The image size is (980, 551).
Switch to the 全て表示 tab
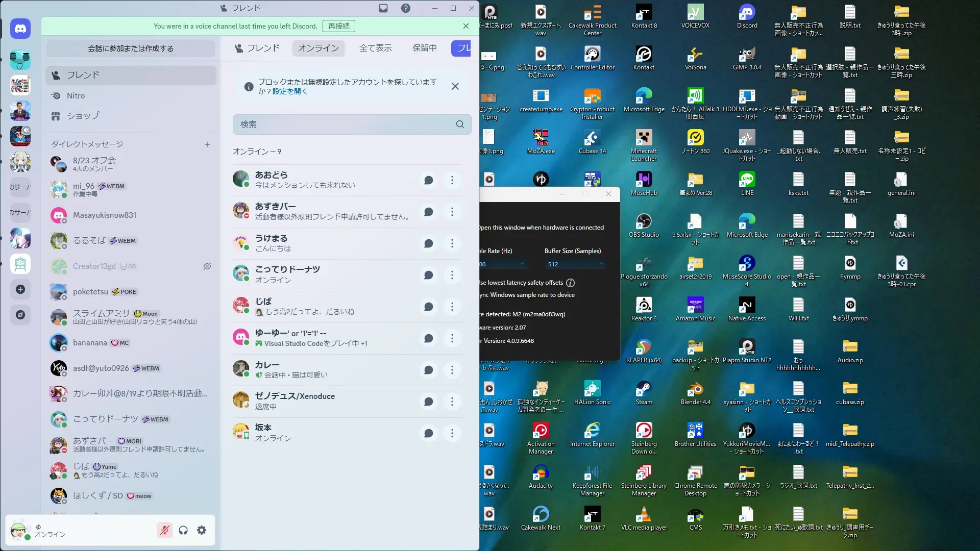coord(375,48)
